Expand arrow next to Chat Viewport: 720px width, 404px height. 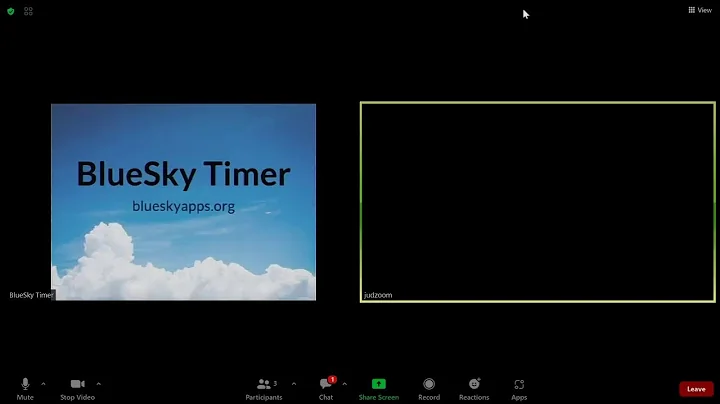click(344, 384)
